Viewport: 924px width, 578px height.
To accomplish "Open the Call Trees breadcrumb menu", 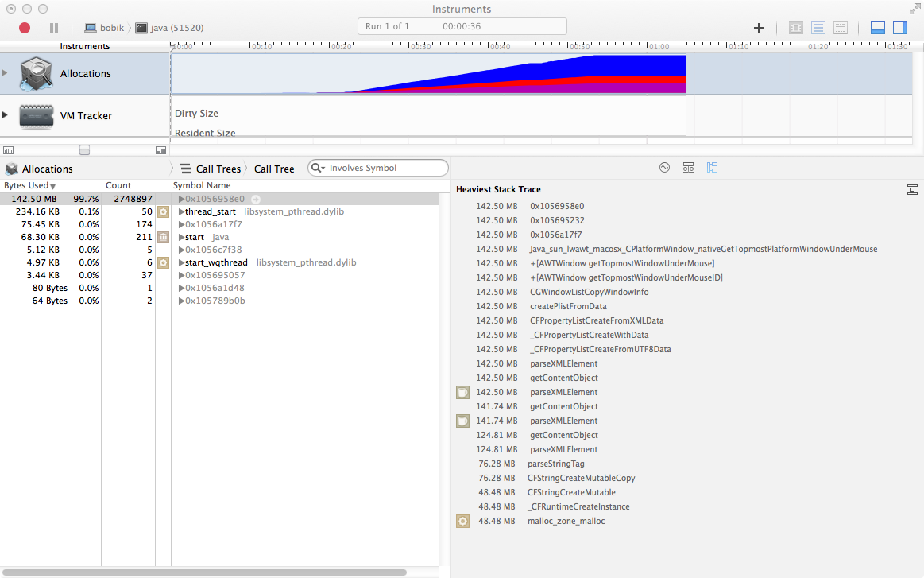I will pos(211,169).
